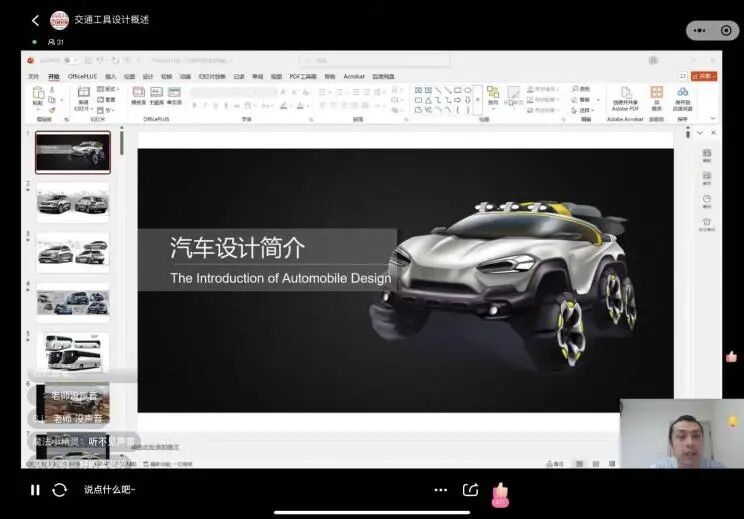Switch to normal view in the status bar
The image size is (744, 519).
(579, 463)
